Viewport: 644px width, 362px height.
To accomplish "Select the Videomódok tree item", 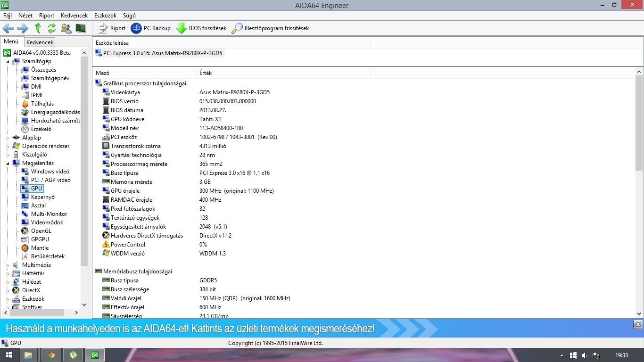I will pyautogui.click(x=47, y=222).
